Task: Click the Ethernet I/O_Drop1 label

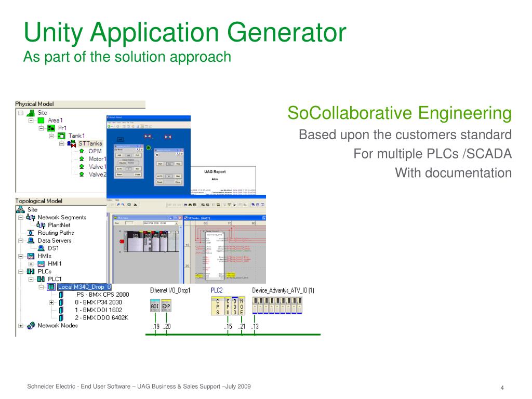Action: pyautogui.click(x=170, y=290)
